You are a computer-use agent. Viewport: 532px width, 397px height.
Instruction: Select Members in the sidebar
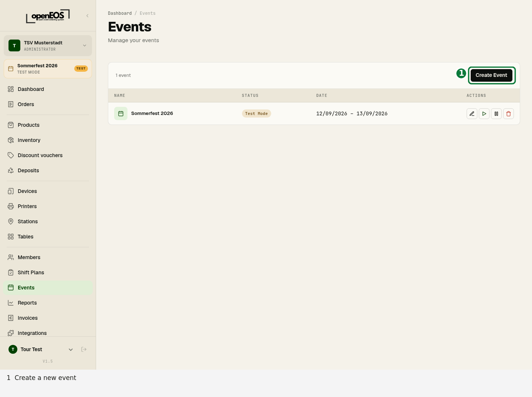coord(48,257)
